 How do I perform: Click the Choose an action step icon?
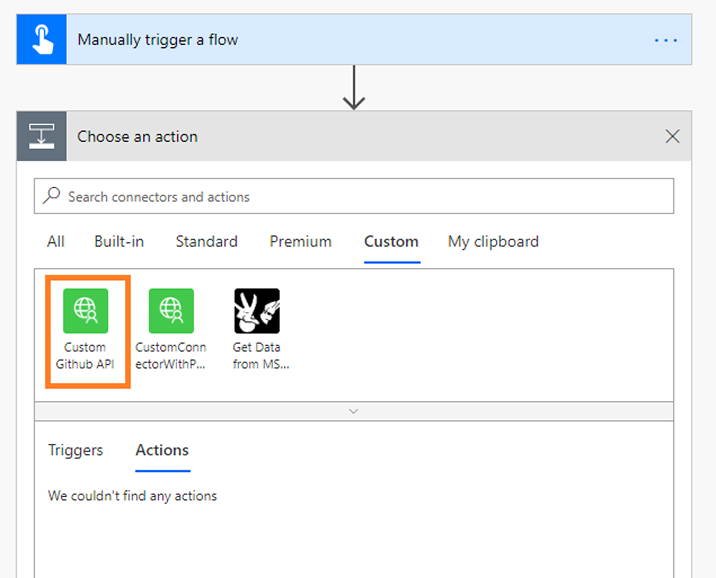click(x=42, y=136)
